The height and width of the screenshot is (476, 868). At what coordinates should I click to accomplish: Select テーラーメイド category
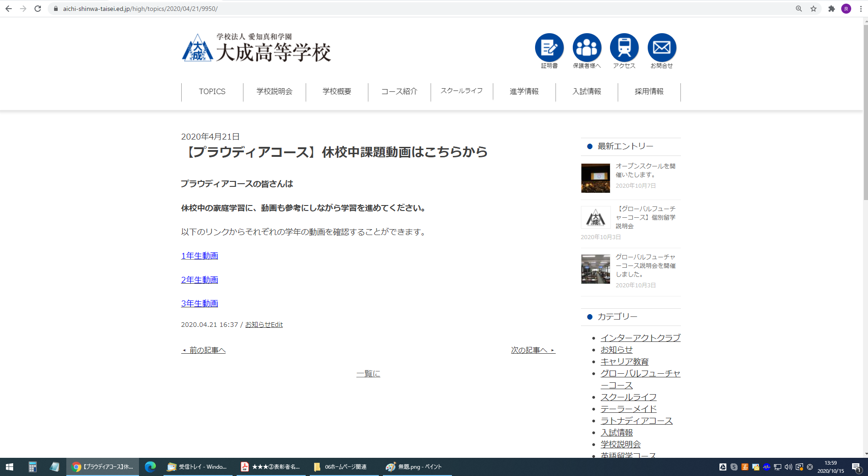pyautogui.click(x=629, y=409)
